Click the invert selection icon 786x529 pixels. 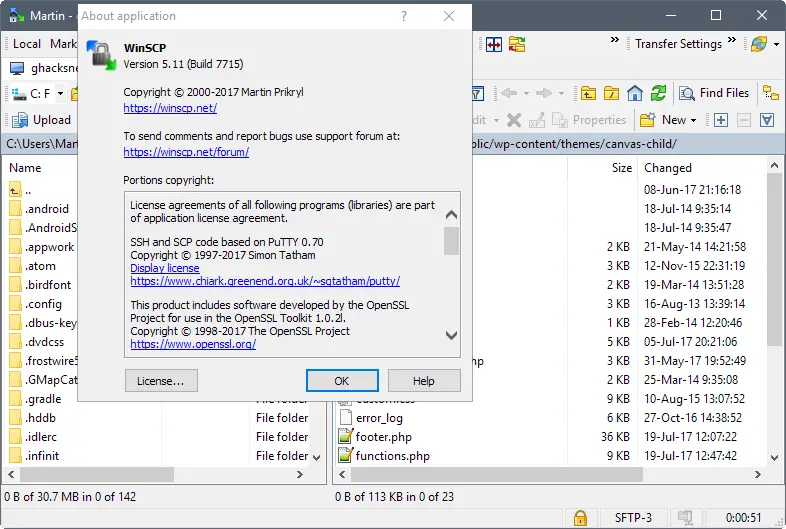click(x=767, y=120)
